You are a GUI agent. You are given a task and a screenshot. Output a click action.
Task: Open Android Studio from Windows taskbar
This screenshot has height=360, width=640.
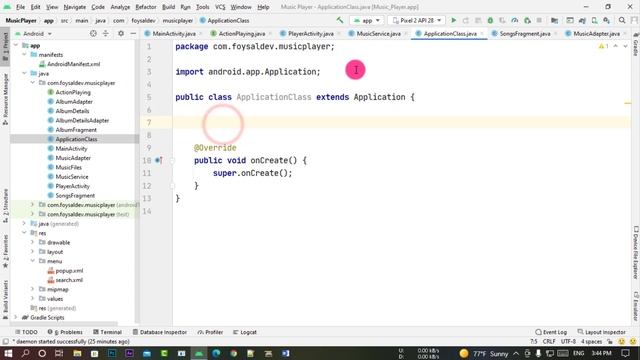[x=199, y=353]
